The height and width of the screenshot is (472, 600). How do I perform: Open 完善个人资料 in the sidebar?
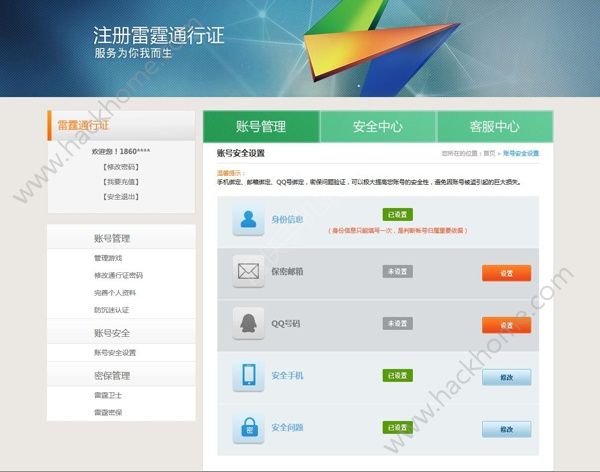click(115, 293)
